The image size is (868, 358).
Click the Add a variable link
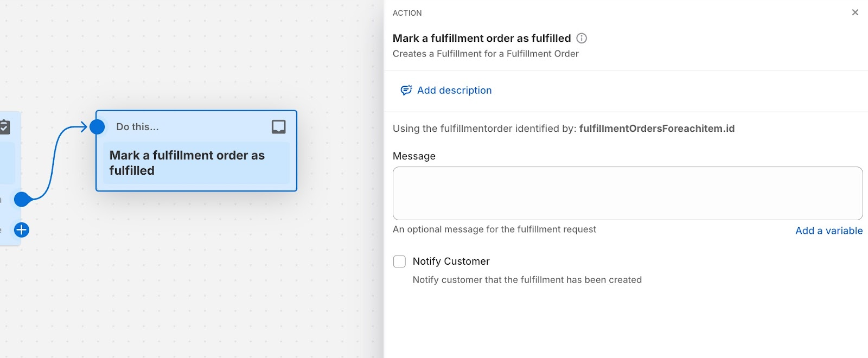pos(829,231)
